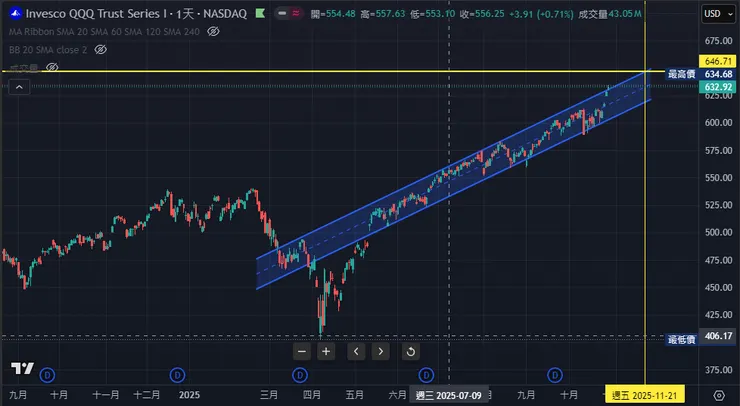Viewport: 740px width, 406px height.
Task: Click dividend marker D above 2025 label
Action: pyautogui.click(x=177, y=375)
